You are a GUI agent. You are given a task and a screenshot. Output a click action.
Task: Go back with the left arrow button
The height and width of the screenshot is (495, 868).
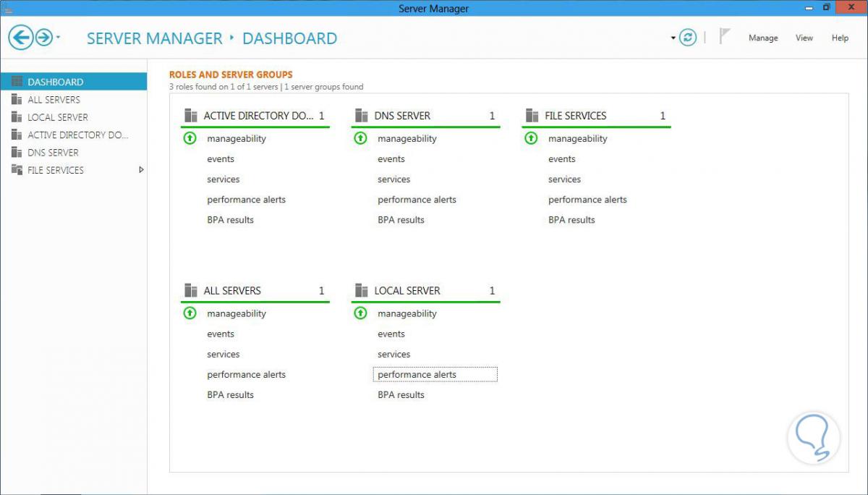(21, 38)
